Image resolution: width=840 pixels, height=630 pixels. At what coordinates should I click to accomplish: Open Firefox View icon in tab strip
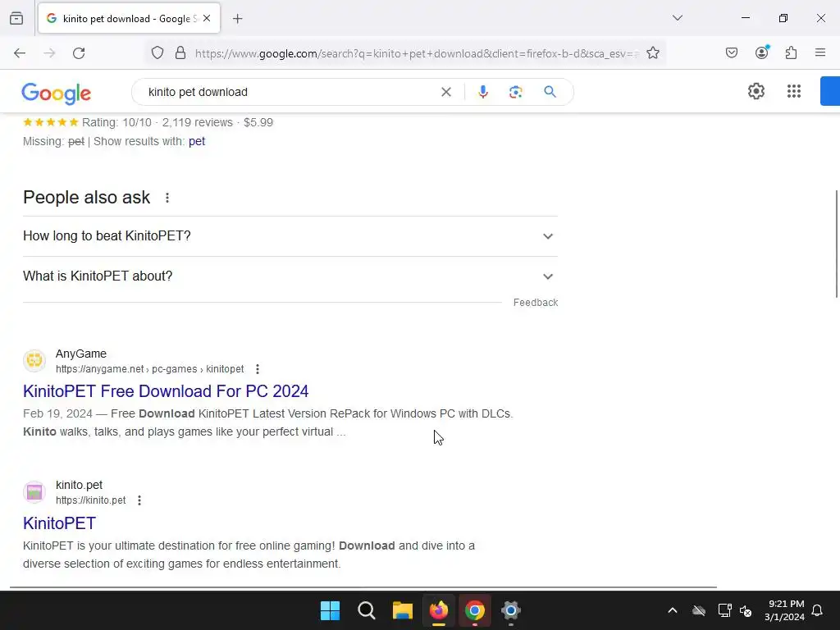pos(16,19)
